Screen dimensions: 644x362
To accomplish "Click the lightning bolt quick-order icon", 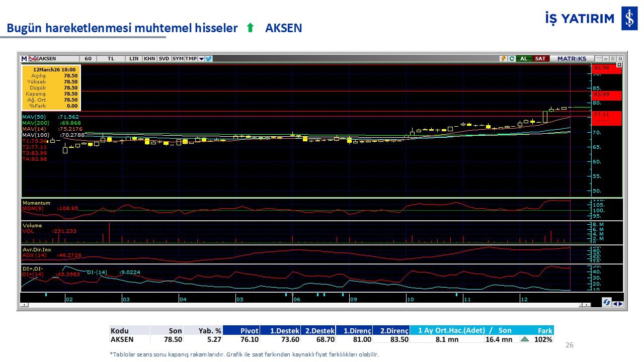I will (503, 58).
